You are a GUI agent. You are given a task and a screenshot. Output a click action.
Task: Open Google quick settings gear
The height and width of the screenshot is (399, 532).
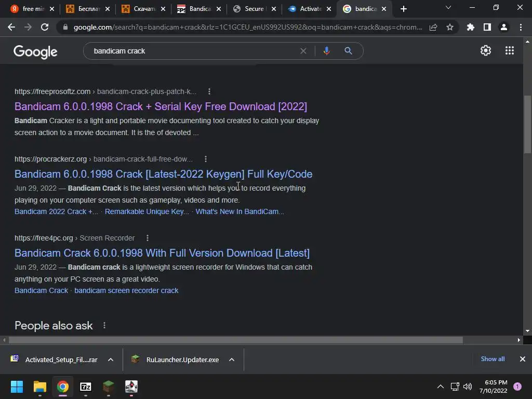click(486, 50)
